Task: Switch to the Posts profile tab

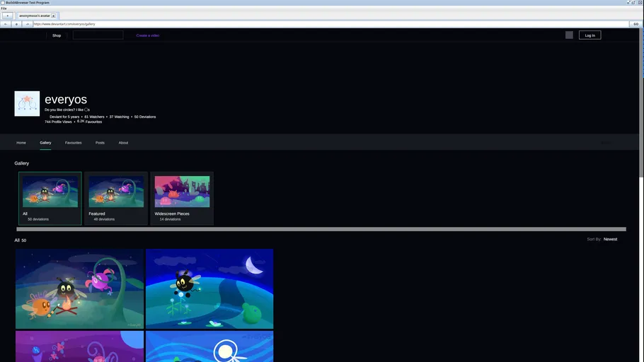Action: (x=100, y=143)
